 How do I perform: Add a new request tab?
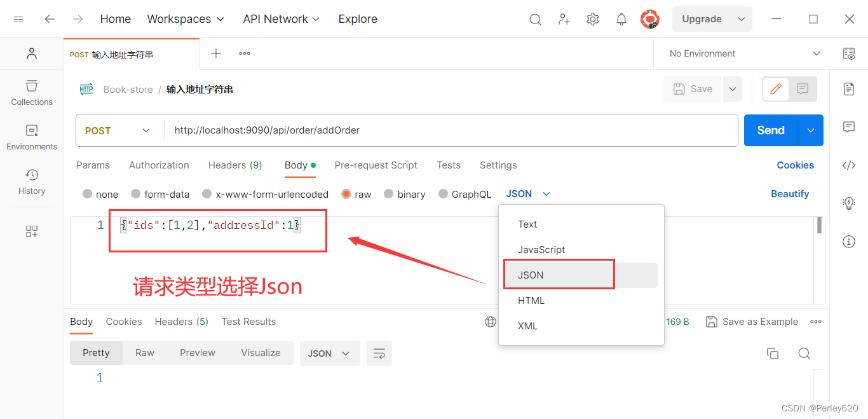[216, 53]
